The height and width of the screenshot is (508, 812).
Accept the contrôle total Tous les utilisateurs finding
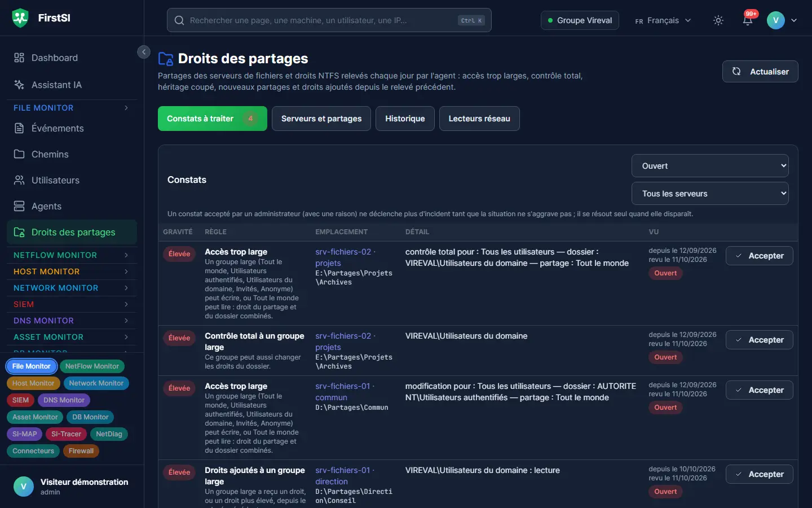coord(759,256)
